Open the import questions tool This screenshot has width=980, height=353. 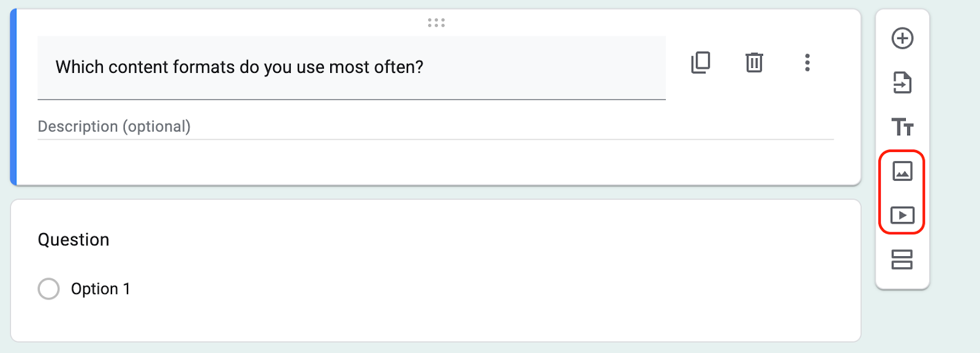click(902, 83)
